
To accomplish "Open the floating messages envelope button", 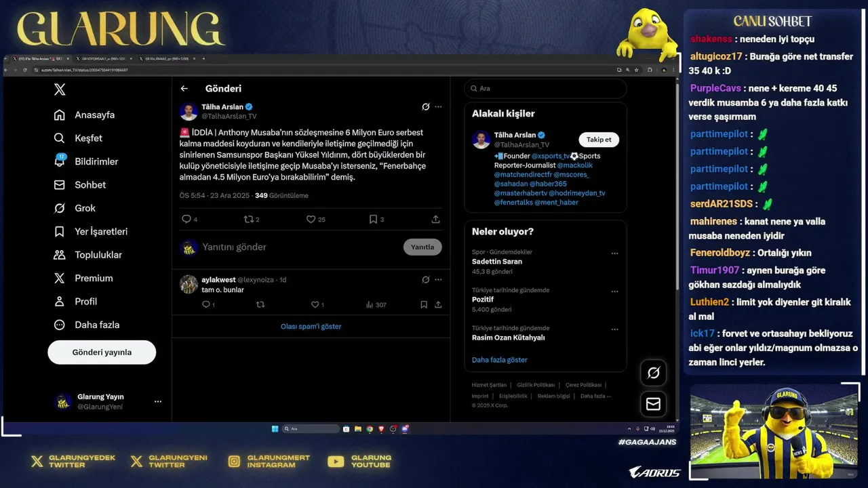I will (x=654, y=404).
